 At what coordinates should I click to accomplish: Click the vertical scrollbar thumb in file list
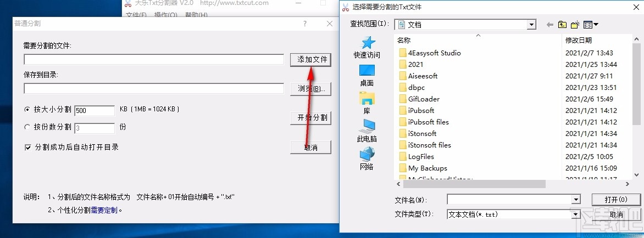coord(637,83)
